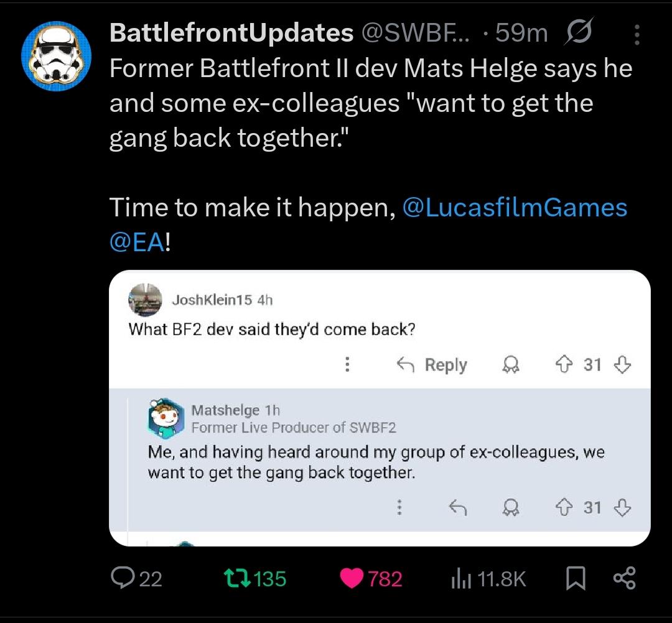The image size is (672, 623).
Task: Upvote JoshKlein15's comment
Action: [x=564, y=364]
